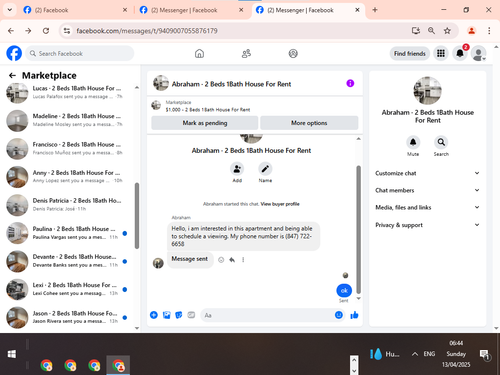Open Chrome profile icon
This screenshot has width=500, height=375.
471,31
